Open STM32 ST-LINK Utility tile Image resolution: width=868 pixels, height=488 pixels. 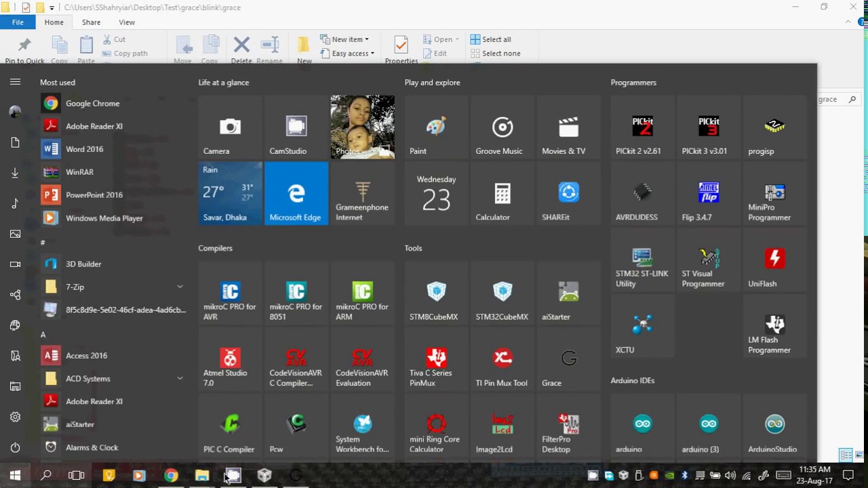[642, 260]
